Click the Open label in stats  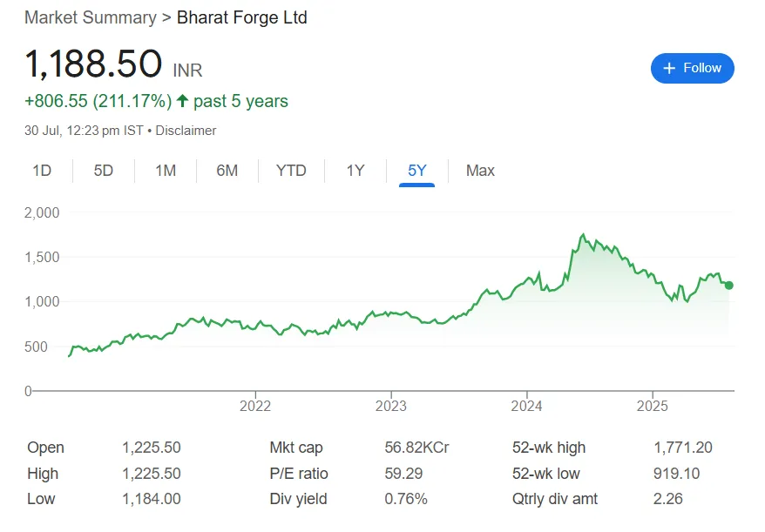click(x=46, y=448)
